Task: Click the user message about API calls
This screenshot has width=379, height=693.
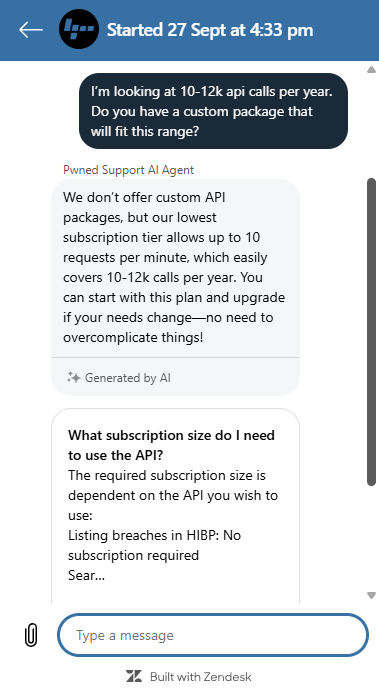Action: coord(213,111)
